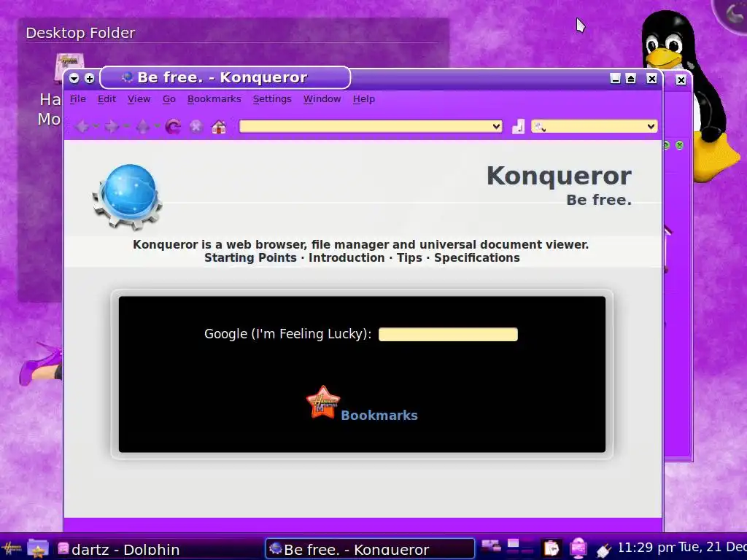This screenshot has width=747, height=560.
Task: Open window menu arrow button in title bar
Action: 74,78
